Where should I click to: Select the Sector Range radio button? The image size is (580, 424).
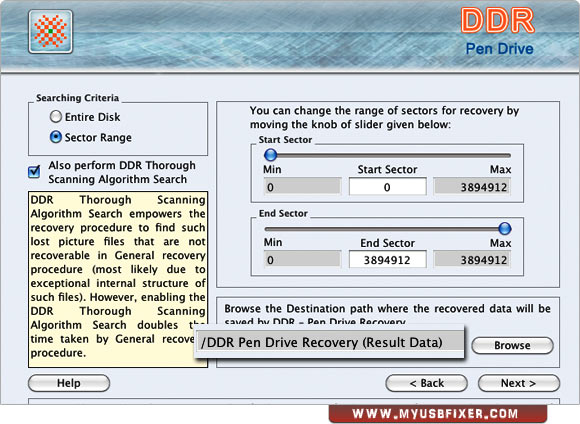pos(55,137)
